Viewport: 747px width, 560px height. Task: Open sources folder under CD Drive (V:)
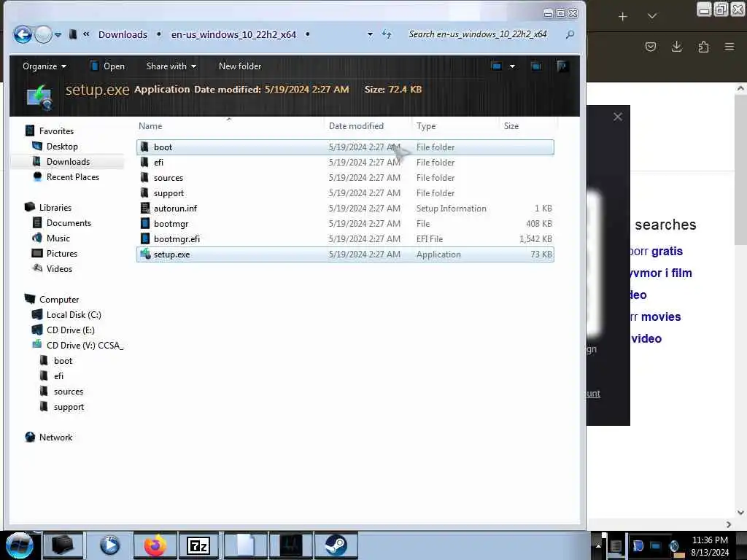pos(69,392)
